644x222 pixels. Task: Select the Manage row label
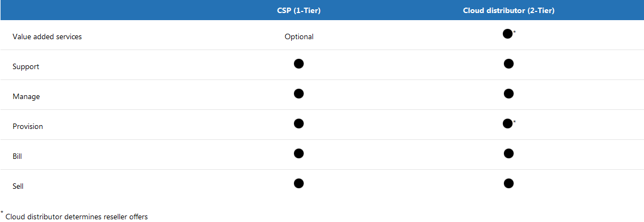click(x=26, y=97)
